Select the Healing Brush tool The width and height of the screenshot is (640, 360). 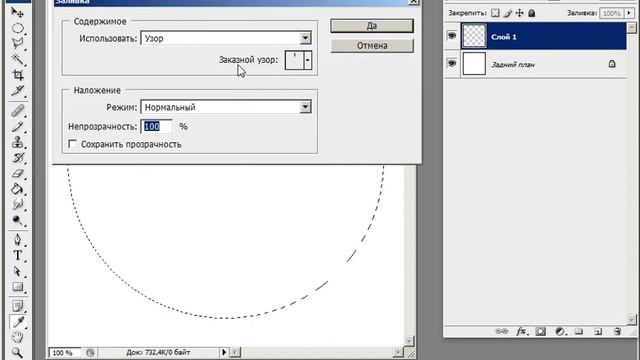coord(17,111)
